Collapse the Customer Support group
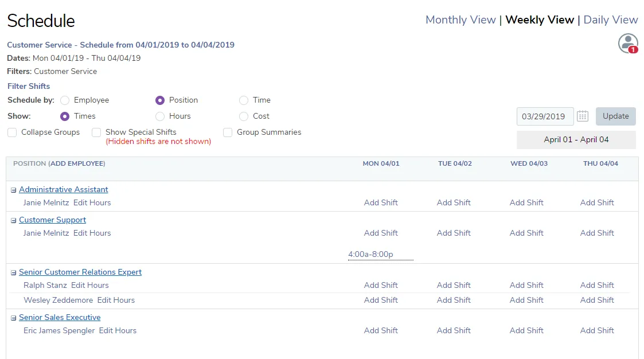This screenshot has height=359, width=644. tap(14, 221)
